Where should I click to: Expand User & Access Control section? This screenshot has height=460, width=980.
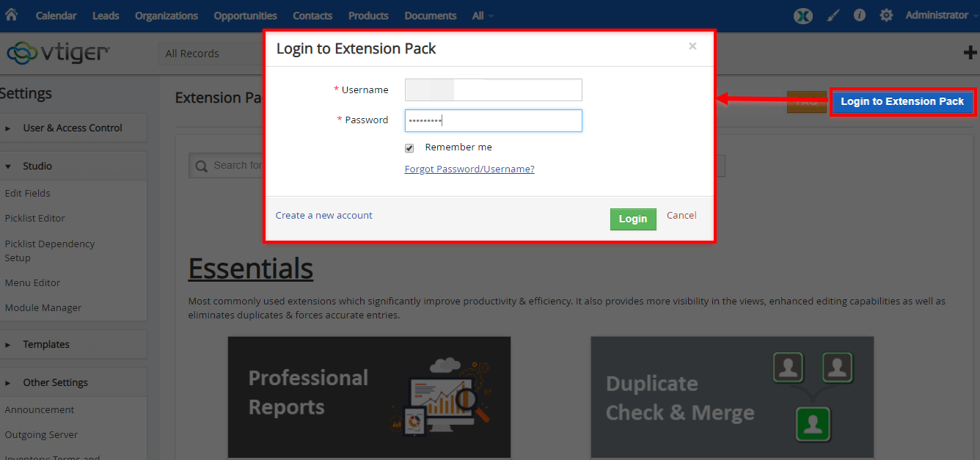(73, 128)
